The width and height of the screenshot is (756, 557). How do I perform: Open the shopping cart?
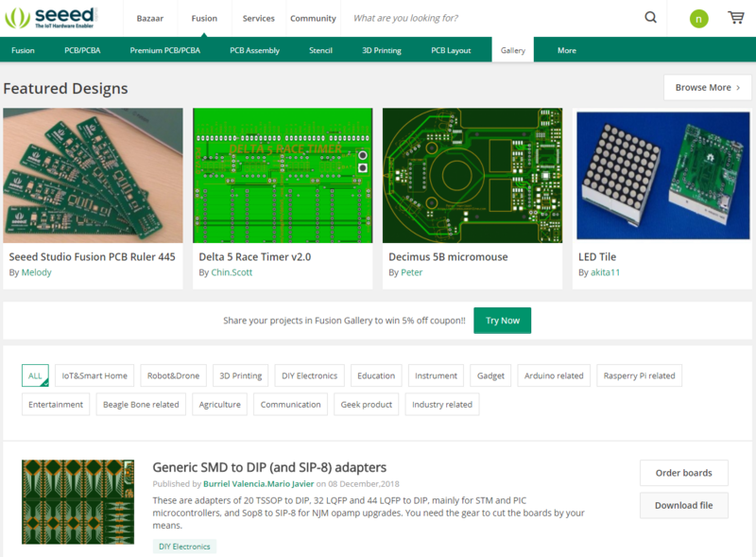click(x=736, y=18)
